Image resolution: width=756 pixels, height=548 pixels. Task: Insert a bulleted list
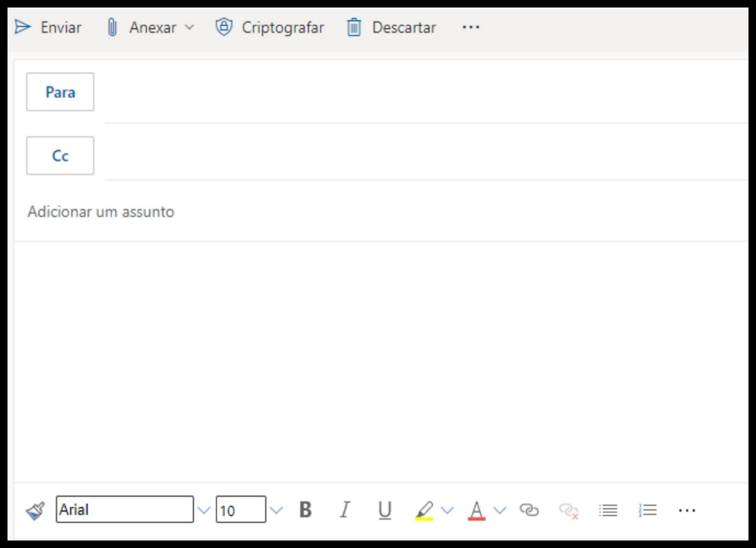(608, 510)
